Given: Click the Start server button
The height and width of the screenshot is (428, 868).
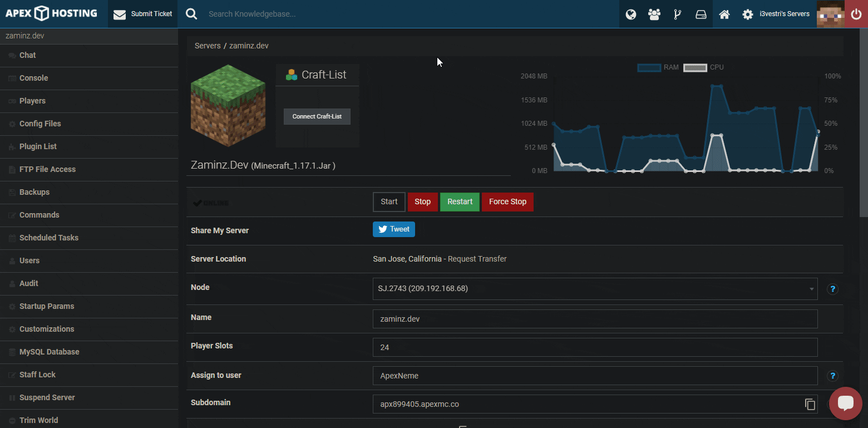Looking at the screenshot, I should pos(389,202).
